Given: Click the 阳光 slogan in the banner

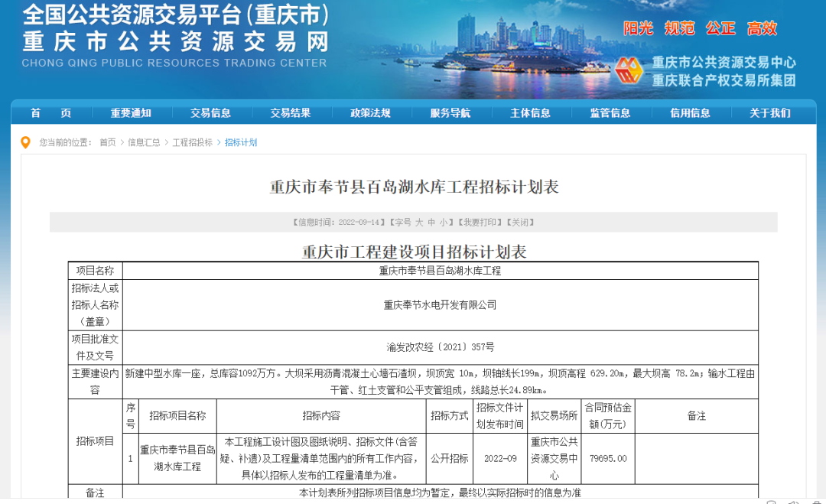Looking at the screenshot, I should (639, 28).
